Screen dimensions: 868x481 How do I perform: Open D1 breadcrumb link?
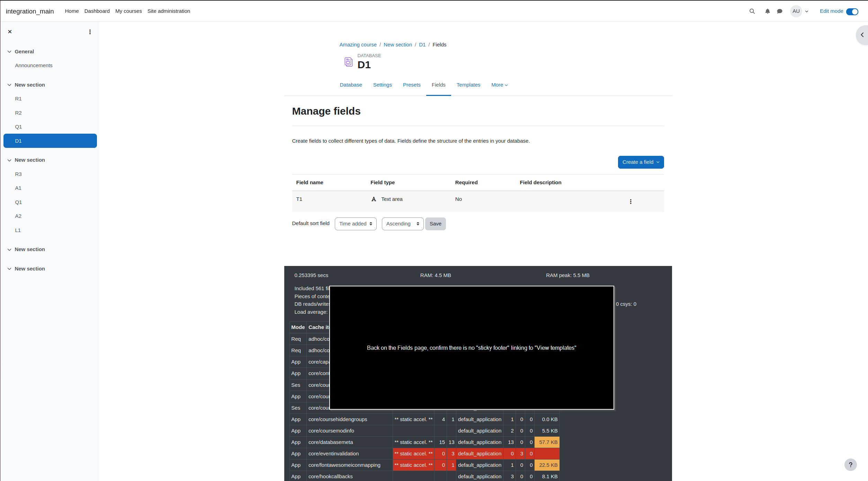pos(422,45)
